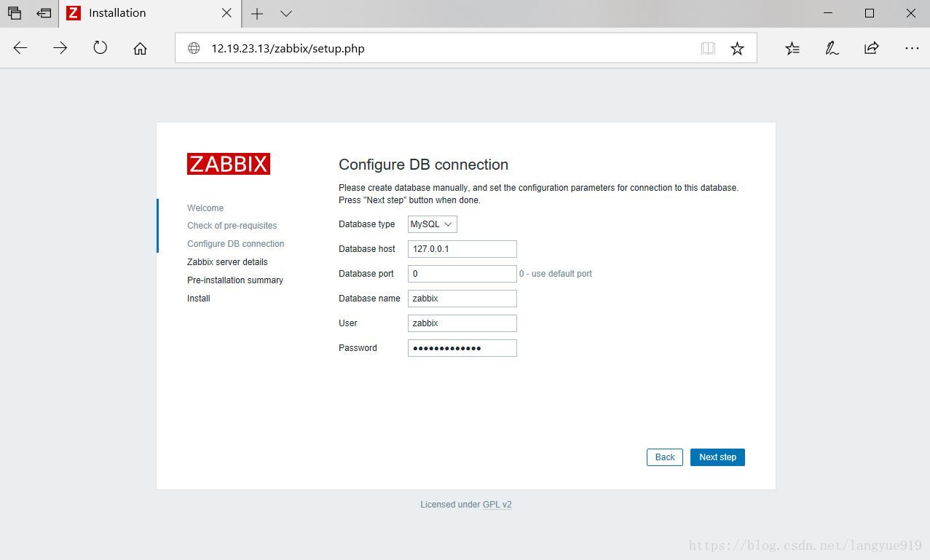This screenshot has height=560, width=930.
Task: Add this page to favorites
Action: point(737,48)
